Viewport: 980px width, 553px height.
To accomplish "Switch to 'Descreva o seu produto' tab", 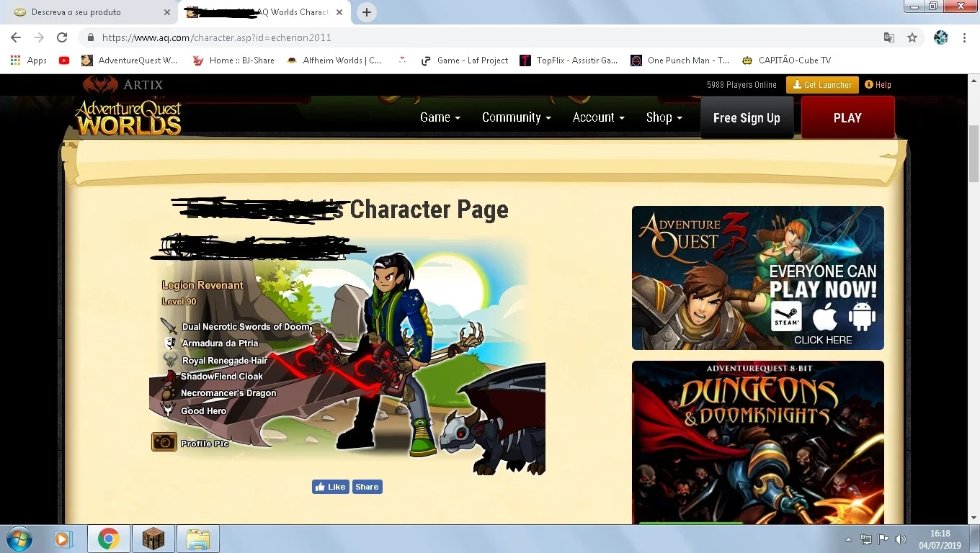I will pos(90,12).
